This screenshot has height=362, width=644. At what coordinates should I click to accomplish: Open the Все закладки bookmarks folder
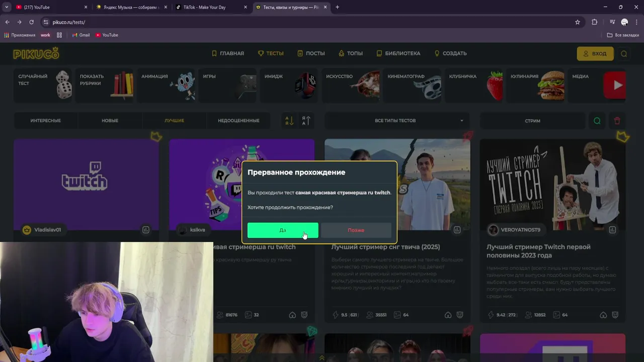tap(623, 35)
